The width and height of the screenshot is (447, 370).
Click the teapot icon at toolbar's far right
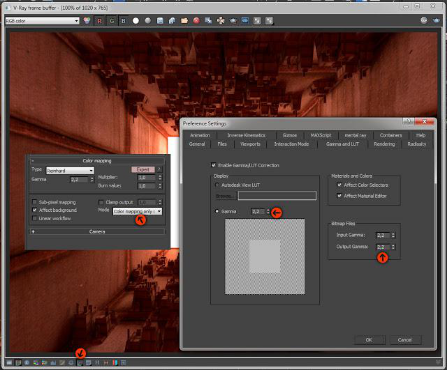pyautogui.click(x=436, y=21)
